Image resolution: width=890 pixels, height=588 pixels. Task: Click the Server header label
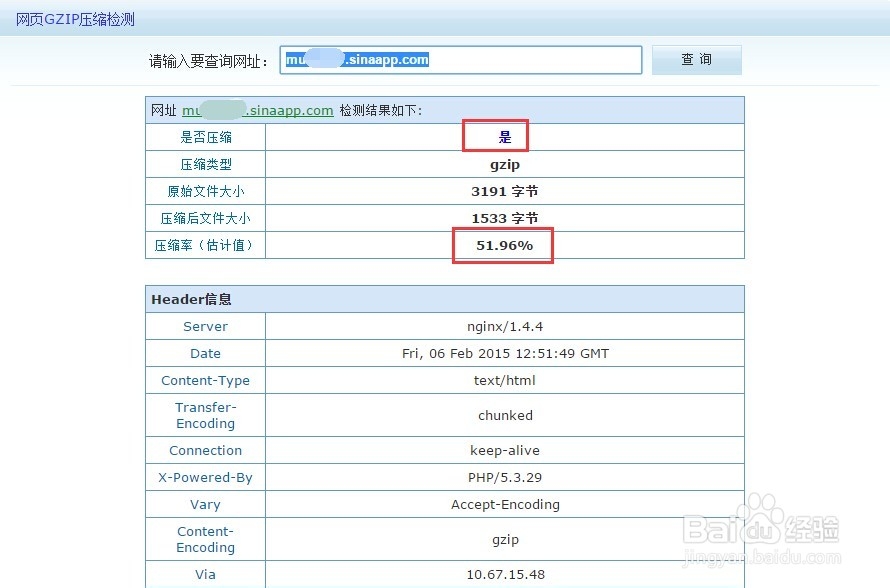pyautogui.click(x=205, y=326)
